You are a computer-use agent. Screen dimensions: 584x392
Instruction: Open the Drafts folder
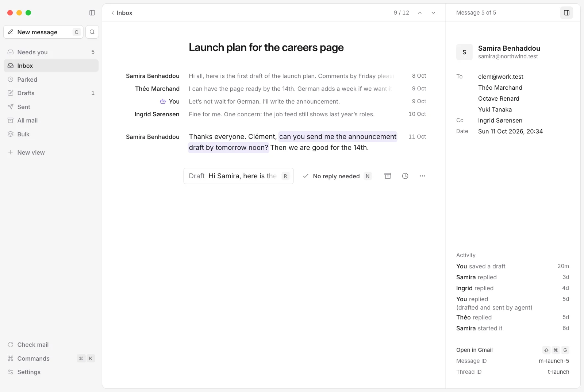(51, 93)
